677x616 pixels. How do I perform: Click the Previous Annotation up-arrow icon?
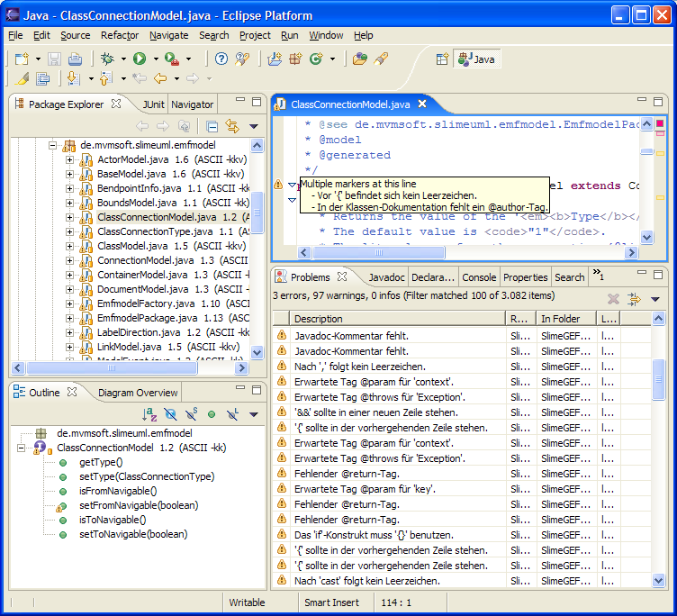[x=106, y=78]
